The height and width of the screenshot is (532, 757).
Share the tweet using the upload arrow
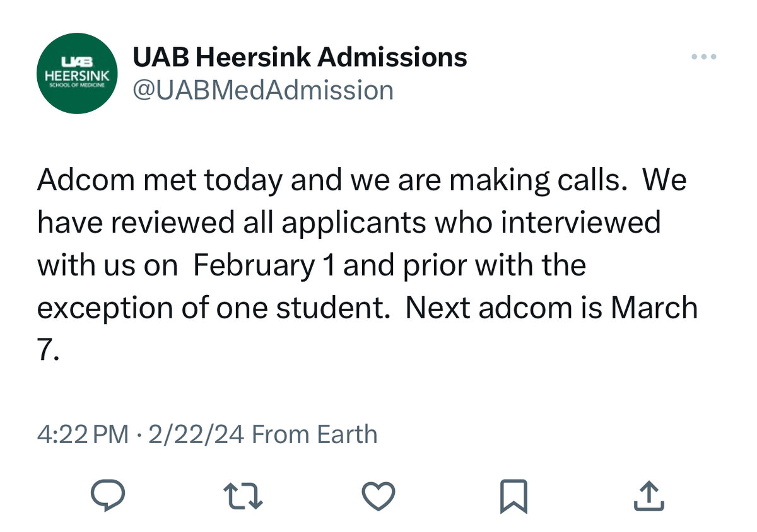click(648, 495)
